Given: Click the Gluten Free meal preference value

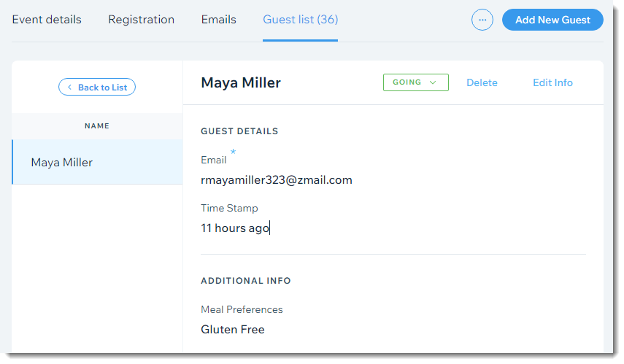Looking at the screenshot, I should tap(233, 330).
